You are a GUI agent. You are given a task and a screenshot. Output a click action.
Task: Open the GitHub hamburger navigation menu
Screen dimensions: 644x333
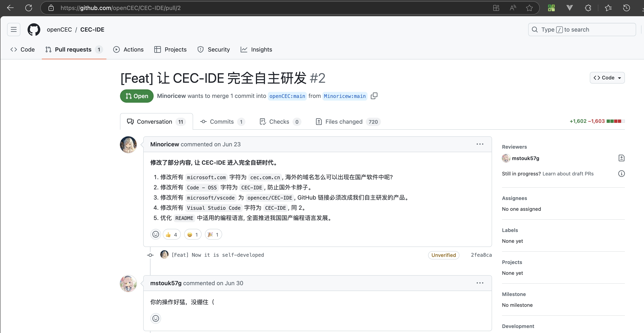click(14, 30)
